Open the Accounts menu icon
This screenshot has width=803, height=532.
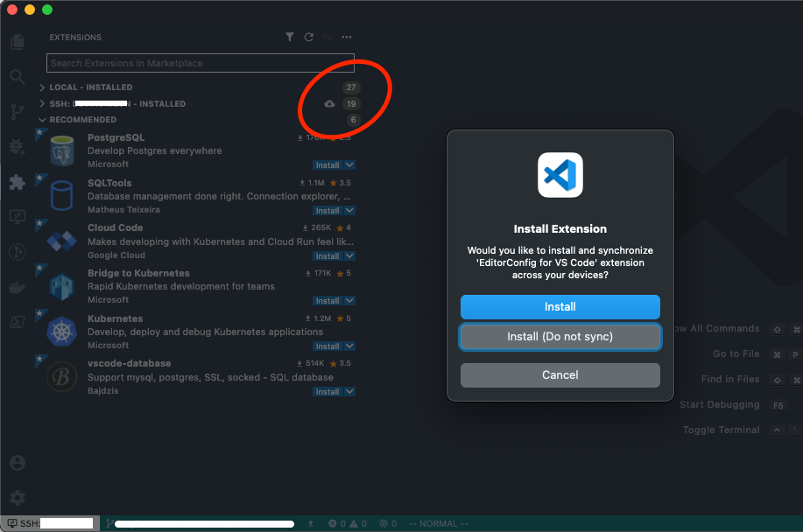[18, 463]
